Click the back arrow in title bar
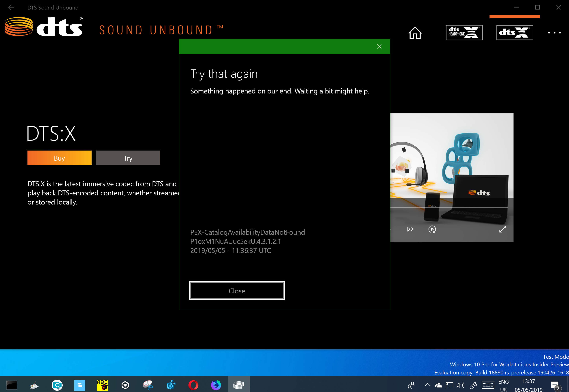The height and width of the screenshot is (392, 569). click(x=11, y=7)
